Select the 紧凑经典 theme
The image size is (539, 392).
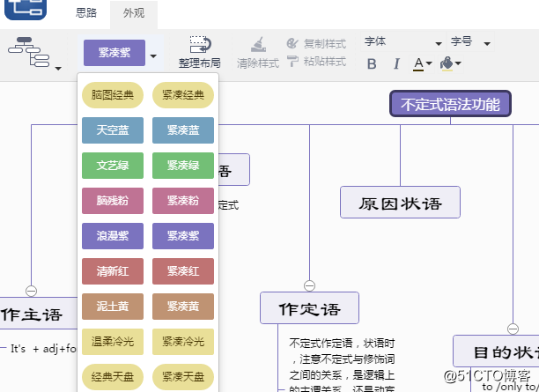[x=183, y=95]
